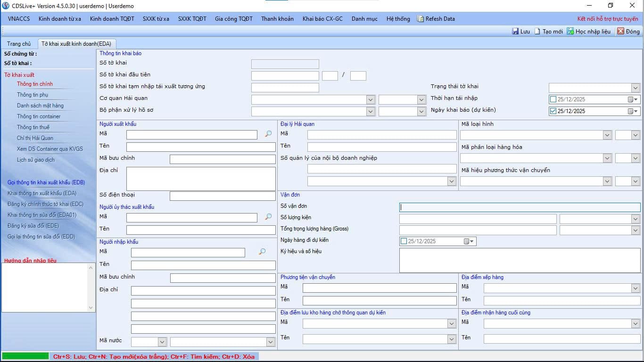Enable the Thời hạn tái nhập date checkbox
The width and height of the screenshot is (644, 362).
tap(553, 99)
